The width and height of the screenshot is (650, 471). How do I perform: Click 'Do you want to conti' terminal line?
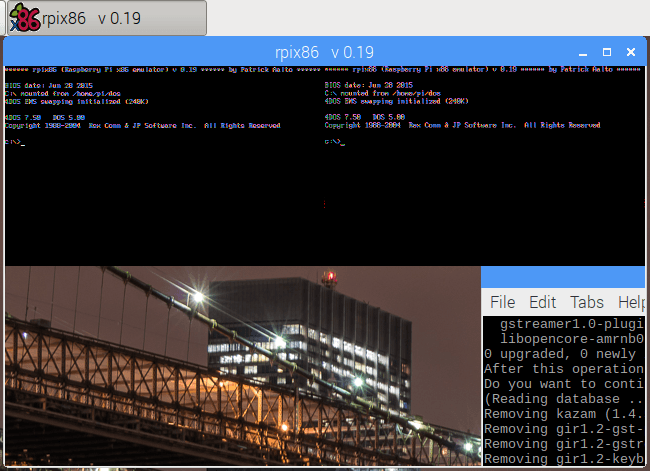[564, 384]
